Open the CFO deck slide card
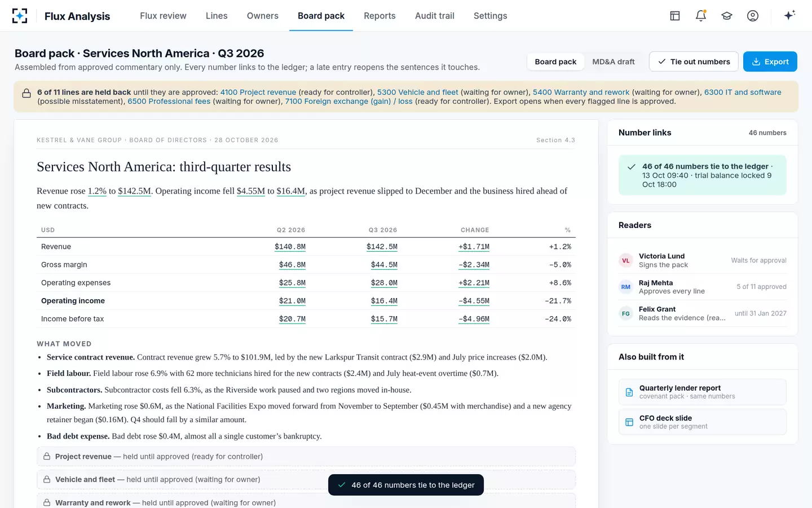The image size is (812, 508). 703,422
